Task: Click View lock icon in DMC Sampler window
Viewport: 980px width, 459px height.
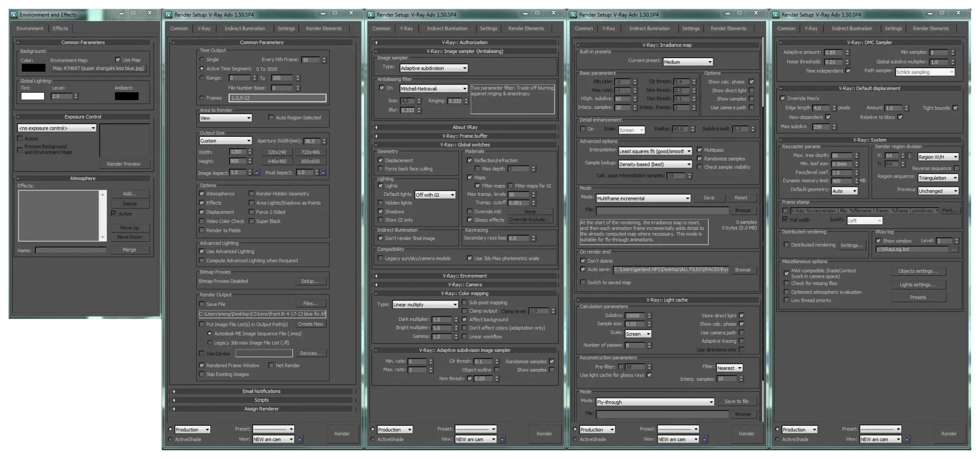Action: pyautogui.click(x=907, y=439)
